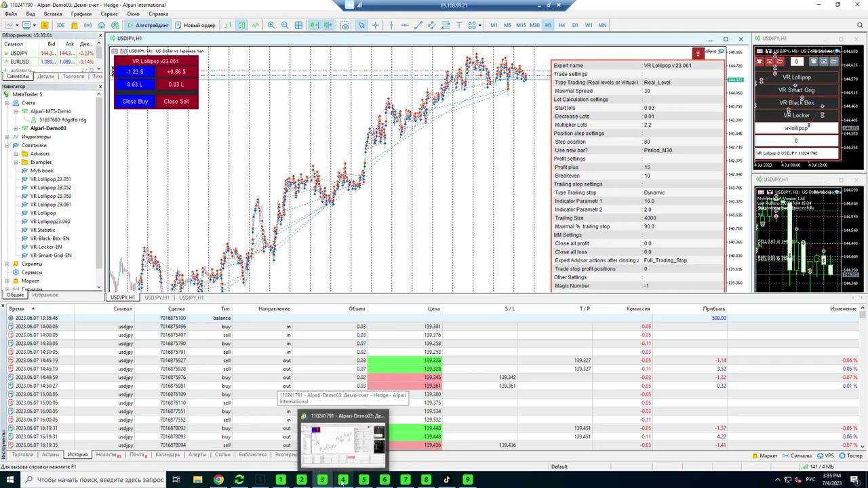Screen dimensions: 868x488
Task: Expand the Маркет tree node
Action: [7, 281]
